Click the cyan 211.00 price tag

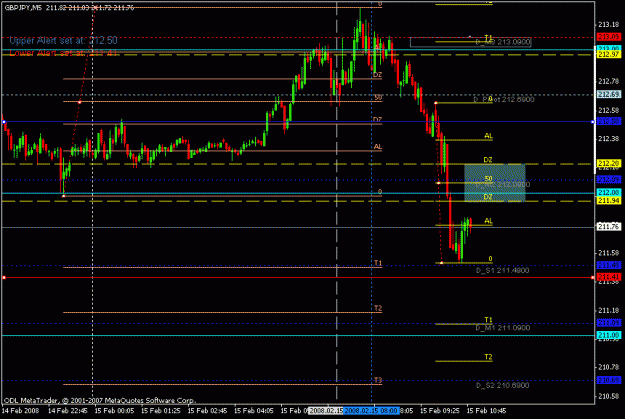click(x=608, y=335)
